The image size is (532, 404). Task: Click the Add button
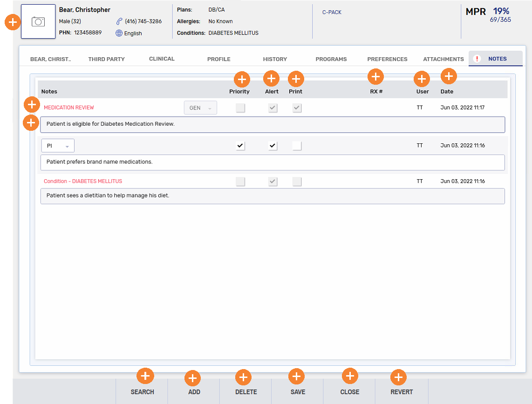coord(194,392)
